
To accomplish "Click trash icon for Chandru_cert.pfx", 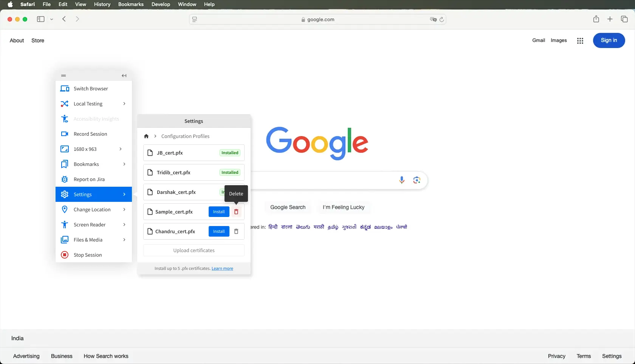I will (236, 231).
